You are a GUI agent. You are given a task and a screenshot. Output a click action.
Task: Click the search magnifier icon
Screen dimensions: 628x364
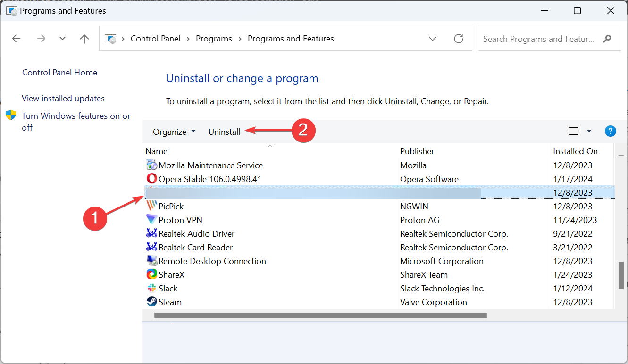tap(607, 39)
